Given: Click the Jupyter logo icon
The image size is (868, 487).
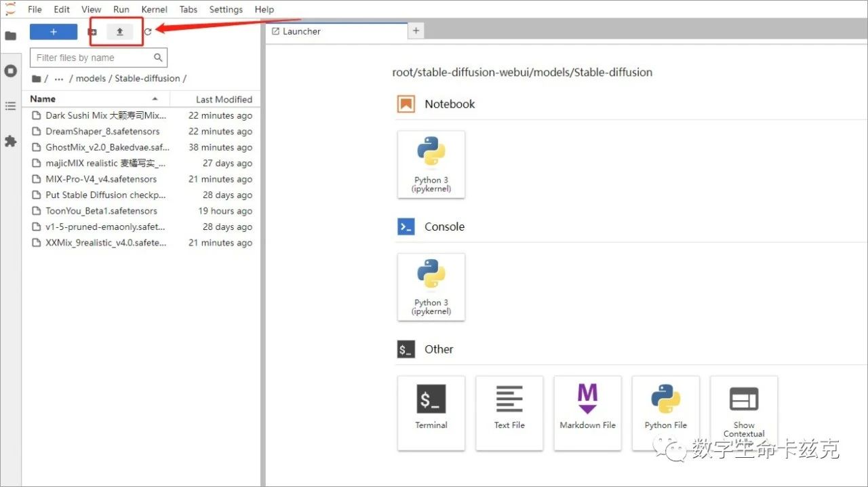Looking at the screenshot, I should [10, 8].
